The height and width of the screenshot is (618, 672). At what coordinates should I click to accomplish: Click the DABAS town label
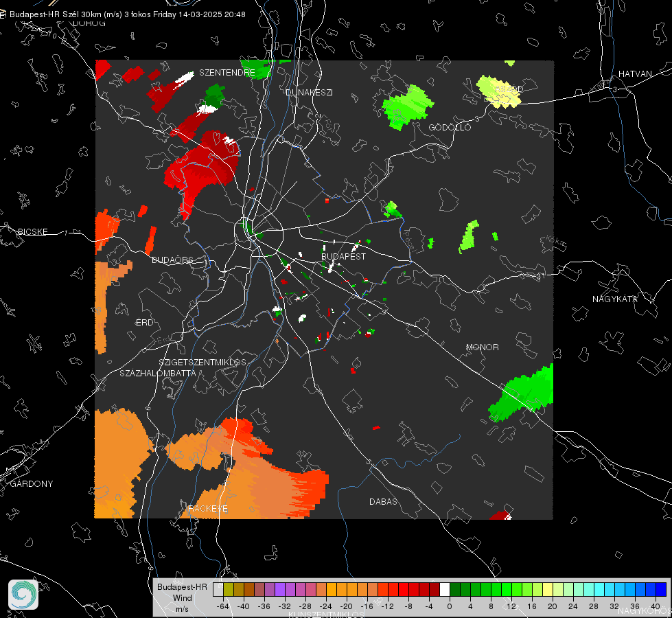pyautogui.click(x=383, y=501)
